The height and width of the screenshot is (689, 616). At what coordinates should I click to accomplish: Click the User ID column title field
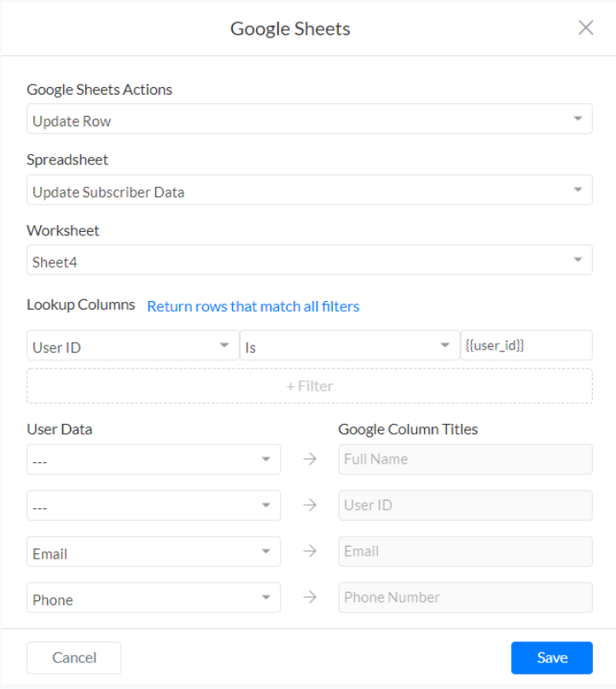(465, 506)
